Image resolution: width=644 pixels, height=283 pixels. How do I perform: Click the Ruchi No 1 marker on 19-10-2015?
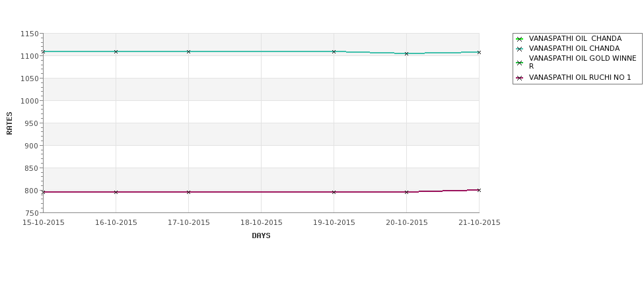pyautogui.click(x=334, y=192)
